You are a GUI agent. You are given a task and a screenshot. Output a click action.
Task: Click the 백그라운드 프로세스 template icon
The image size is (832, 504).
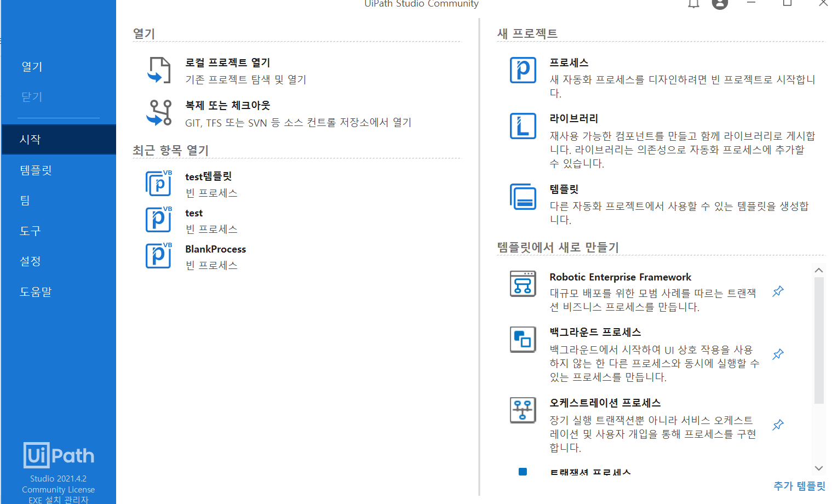(523, 340)
